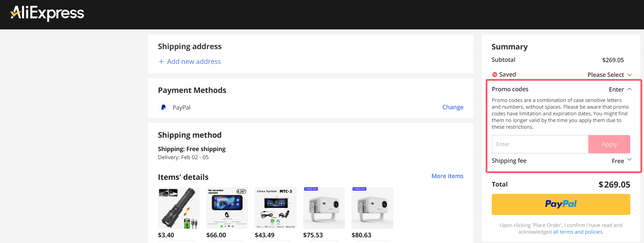Expand the Shipping fee Free chevron
Screen dimensions: 644x243
(630, 160)
